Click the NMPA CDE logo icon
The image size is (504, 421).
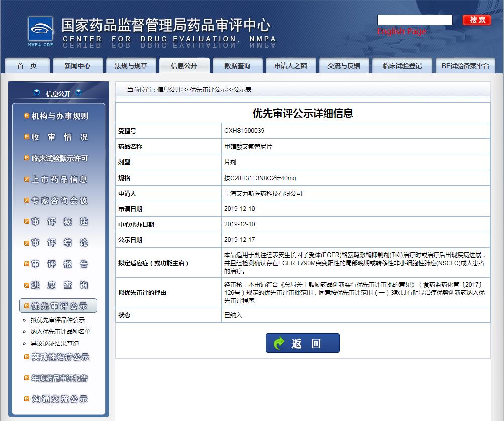(40, 31)
